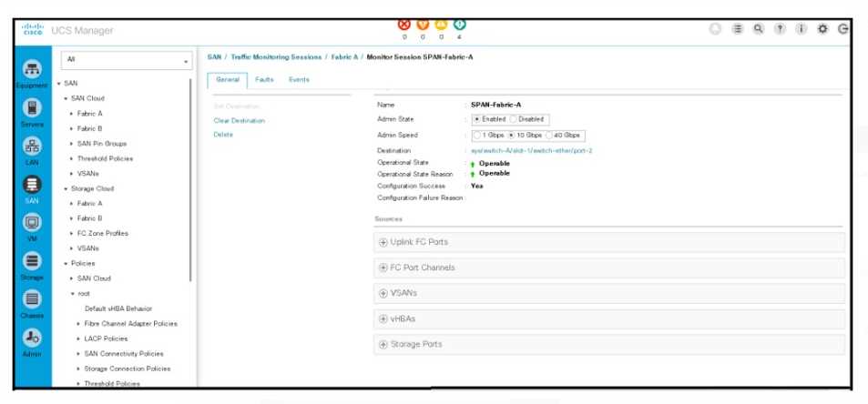The width and height of the screenshot is (868, 404).
Task: Expand SAN Pin Groups tree node
Action: (72, 144)
